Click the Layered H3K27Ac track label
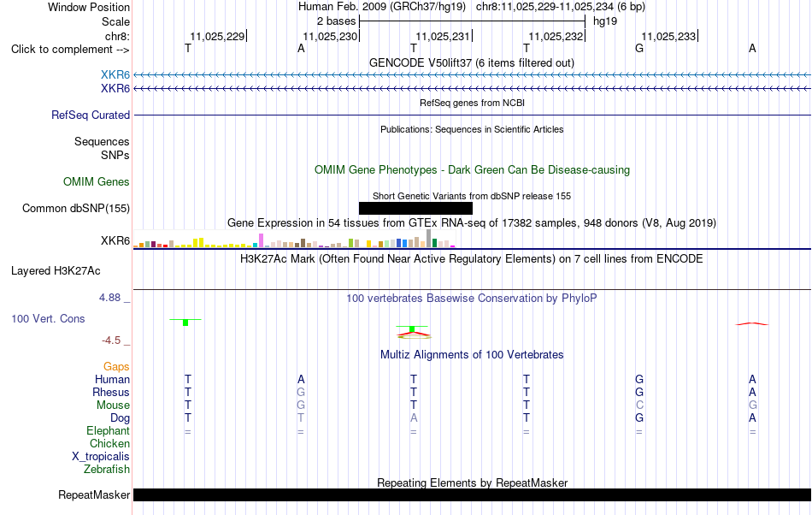This screenshot has width=812, height=515. coord(56,271)
